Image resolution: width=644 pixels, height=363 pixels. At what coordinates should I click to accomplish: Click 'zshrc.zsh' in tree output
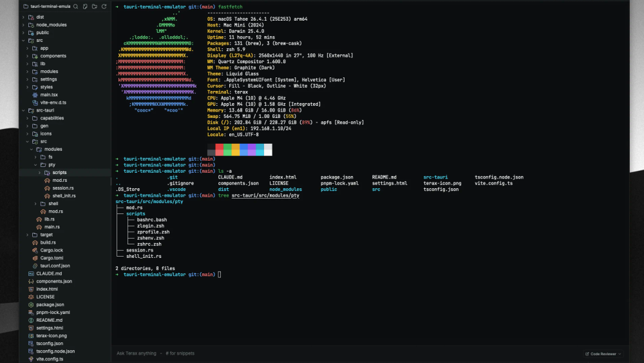[x=149, y=244]
